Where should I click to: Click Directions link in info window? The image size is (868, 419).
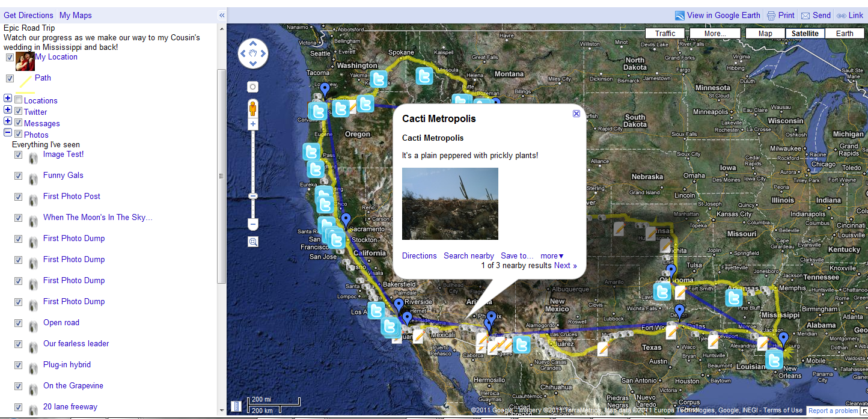tap(420, 255)
